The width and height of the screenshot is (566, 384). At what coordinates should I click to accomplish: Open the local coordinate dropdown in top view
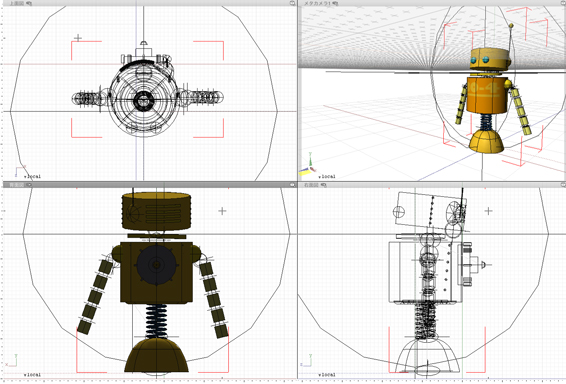coord(32,176)
